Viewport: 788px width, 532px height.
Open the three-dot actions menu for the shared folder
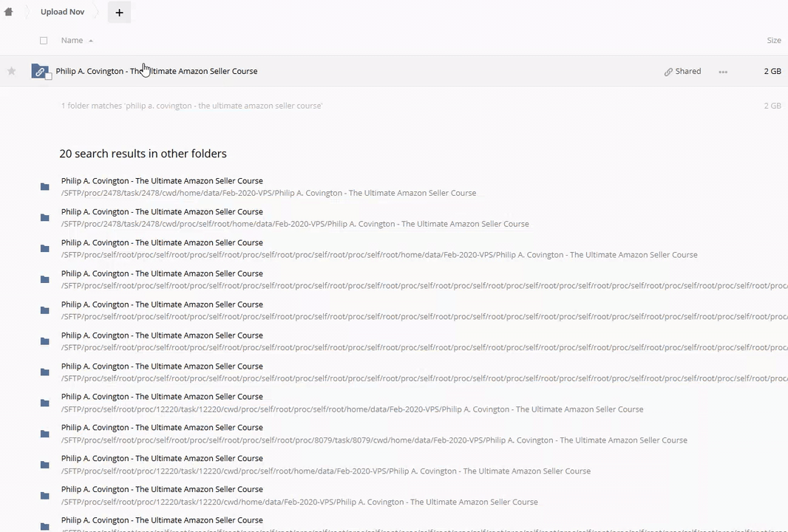(723, 72)
